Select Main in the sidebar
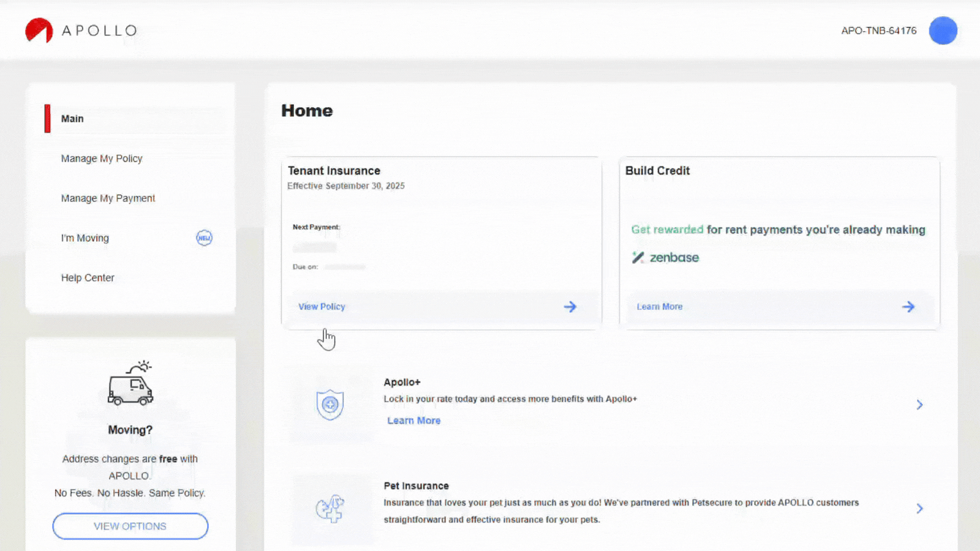980x551 pixels. (72, 119)
